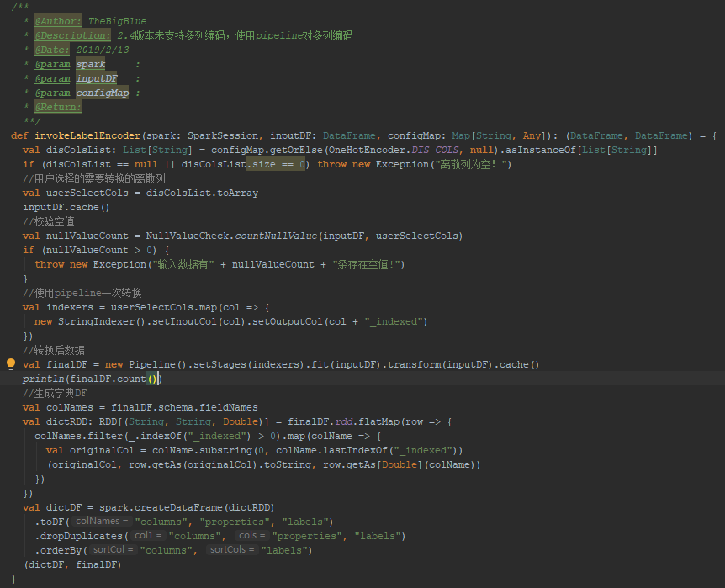Click the "离散列为空！" exception string
The height and width of the screenshot is (588, 725).
coord(471,164)
